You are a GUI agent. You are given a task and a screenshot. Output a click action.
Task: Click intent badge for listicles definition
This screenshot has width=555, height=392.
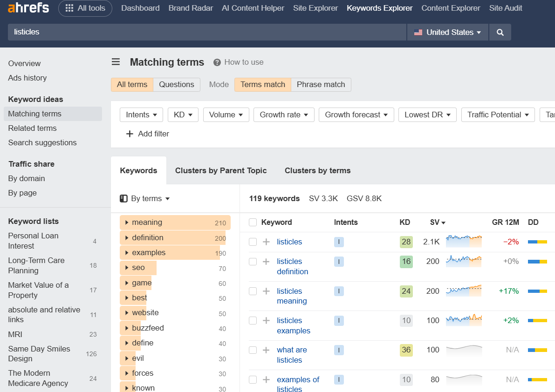click(339, 262)
